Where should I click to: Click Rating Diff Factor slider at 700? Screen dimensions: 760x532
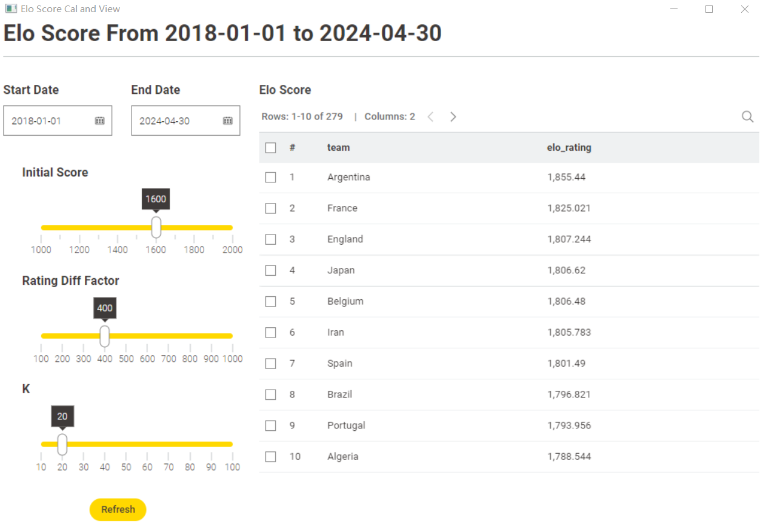(169, 336)
